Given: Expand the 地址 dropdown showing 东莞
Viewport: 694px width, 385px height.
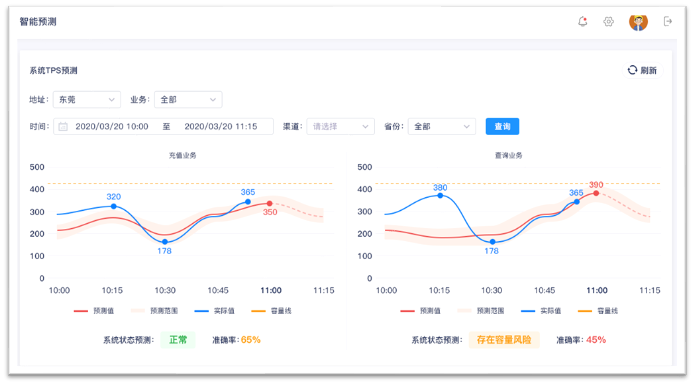Looking at the screenshot, I should coord(87,100).
